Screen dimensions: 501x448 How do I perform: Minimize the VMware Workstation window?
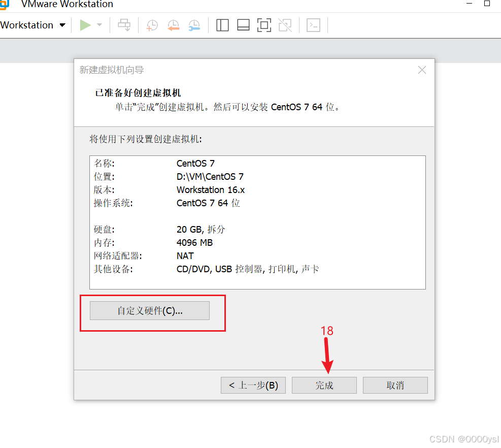coord(469,4)
